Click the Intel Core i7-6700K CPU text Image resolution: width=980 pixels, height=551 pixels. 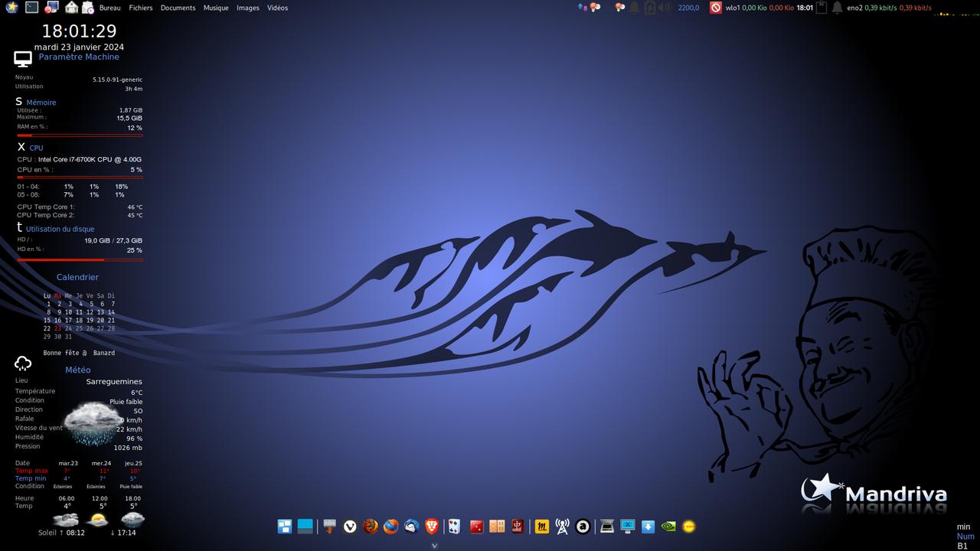pyautogui.click(x=90, y=159)
